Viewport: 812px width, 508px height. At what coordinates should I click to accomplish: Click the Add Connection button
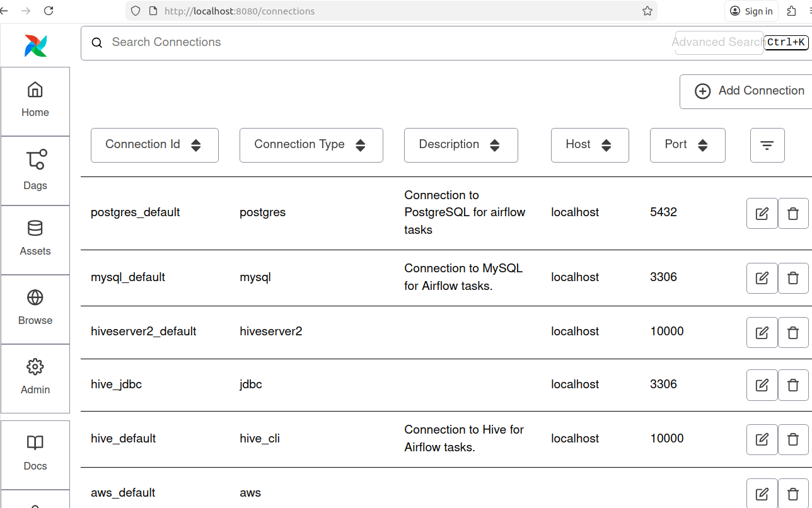click(749, 91)
